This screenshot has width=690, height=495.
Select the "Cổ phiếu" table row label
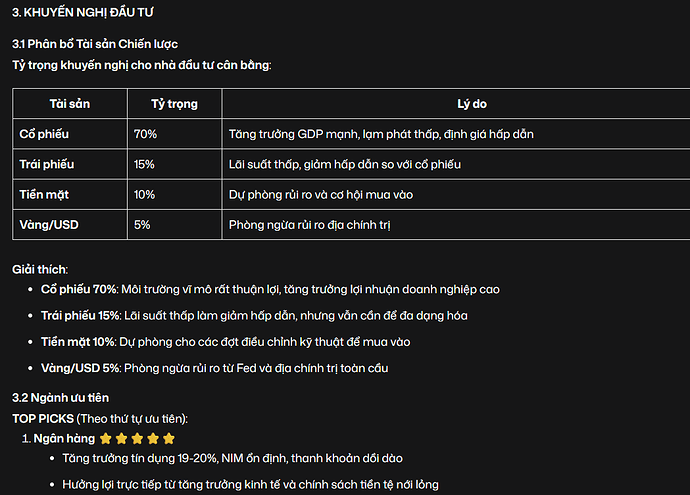click(x=44, y=134)
